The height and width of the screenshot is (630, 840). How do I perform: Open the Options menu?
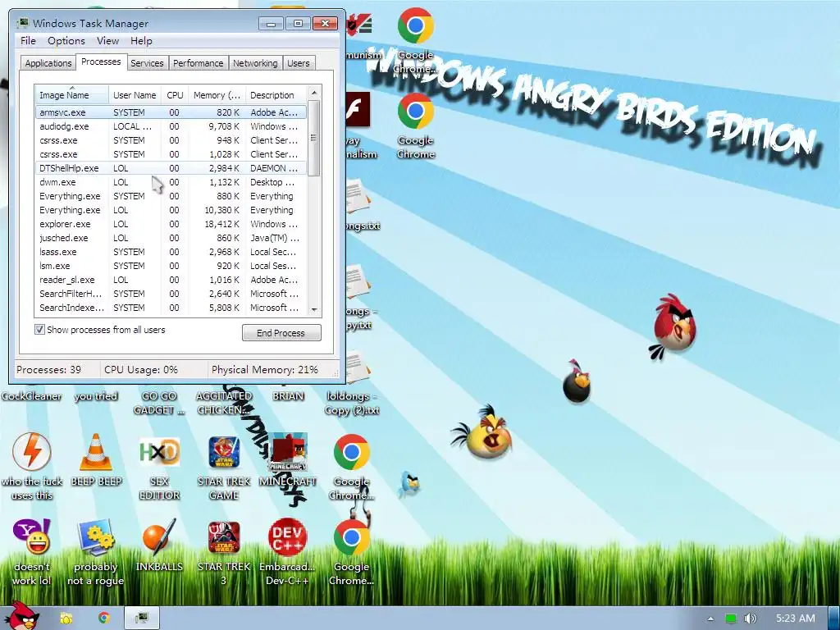(x=66, y=41)
